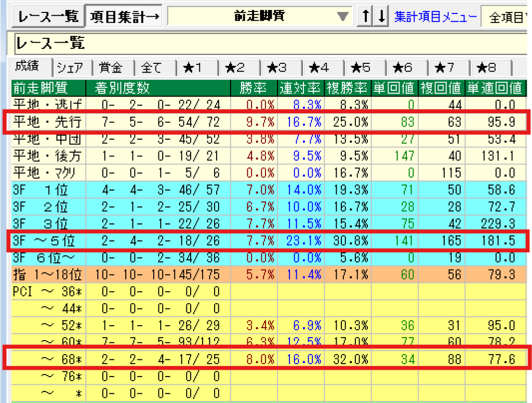Screen dimensions: 532x403
Task: Click the down arrow sort button
Action: [382, 17]
